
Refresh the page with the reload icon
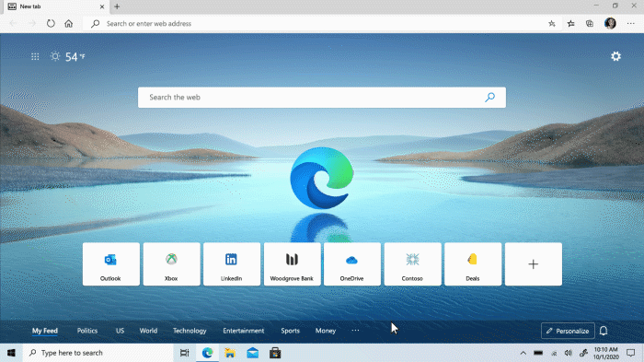pyautogui.click(x=51, y=23)
